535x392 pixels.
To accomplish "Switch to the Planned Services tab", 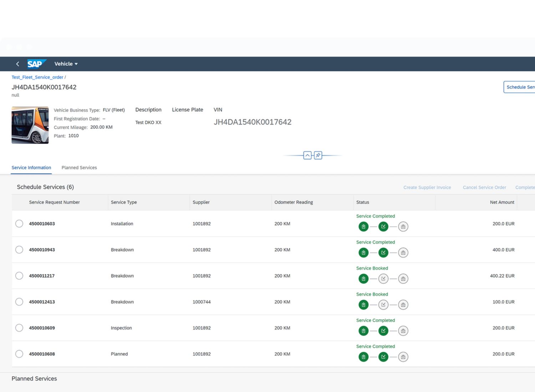I will (x=79, y=167).
